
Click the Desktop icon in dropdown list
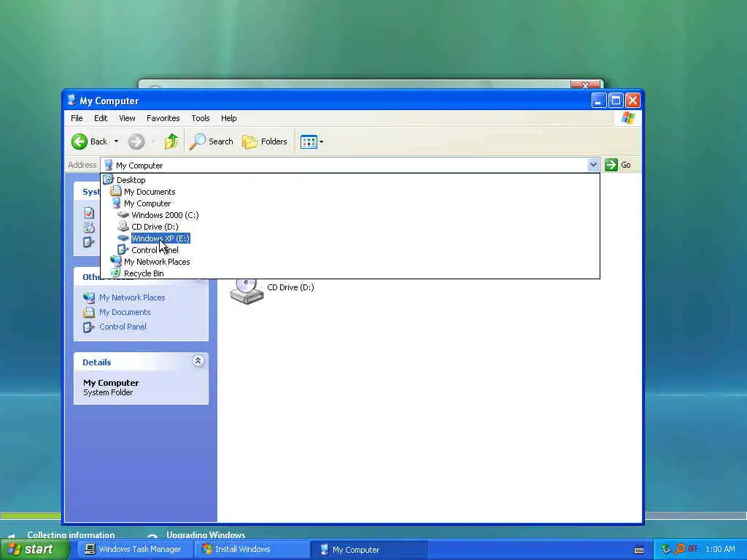tap(108, 179)
